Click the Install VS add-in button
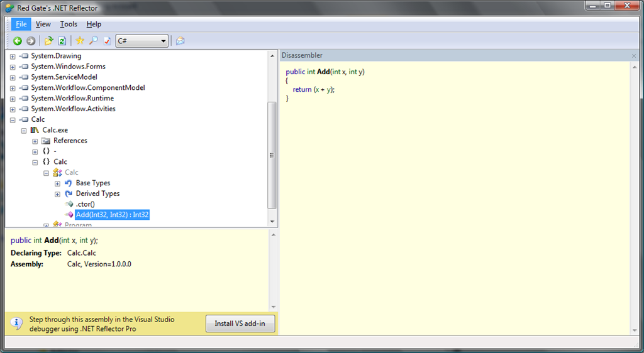The height and width of the screenshot is (353, 644). click(240, 323)
